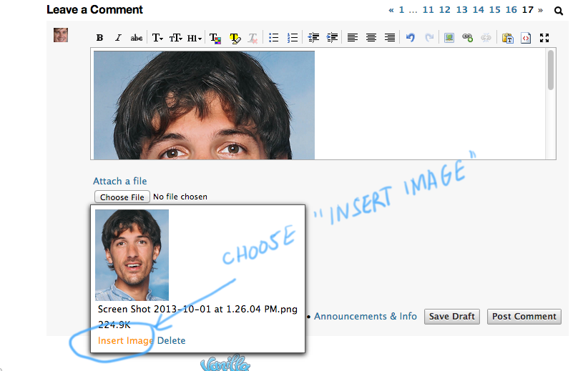Center-align the text
The image size is (588, 371).
coord(371,38)
